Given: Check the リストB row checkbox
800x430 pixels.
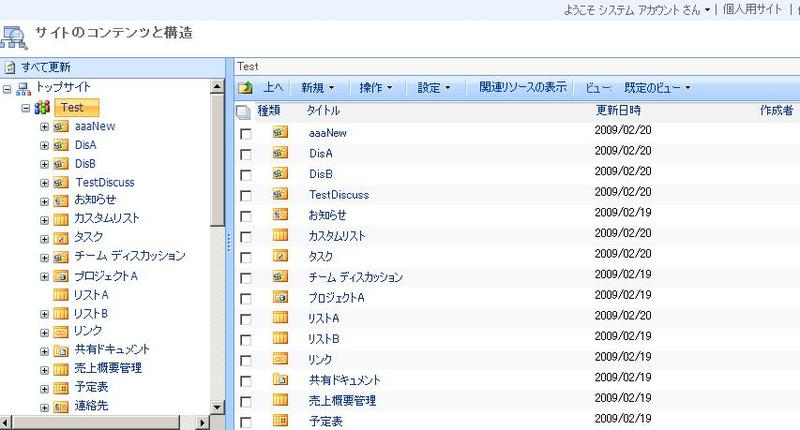Looking at the screenshot, I should click(x=245, y=340).
